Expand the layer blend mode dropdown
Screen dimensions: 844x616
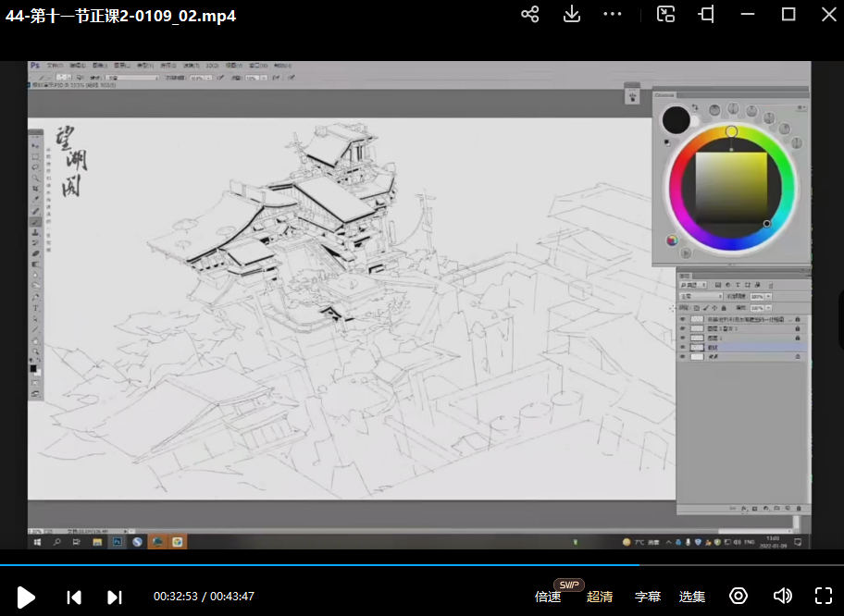pos(701,296)
